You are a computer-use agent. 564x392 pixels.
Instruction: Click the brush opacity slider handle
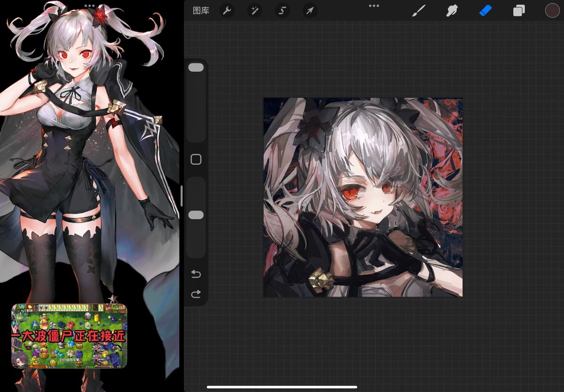point(196,215)
